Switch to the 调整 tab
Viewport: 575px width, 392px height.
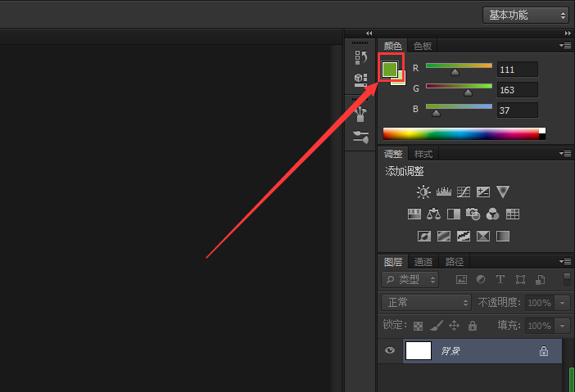click(393, 154)
